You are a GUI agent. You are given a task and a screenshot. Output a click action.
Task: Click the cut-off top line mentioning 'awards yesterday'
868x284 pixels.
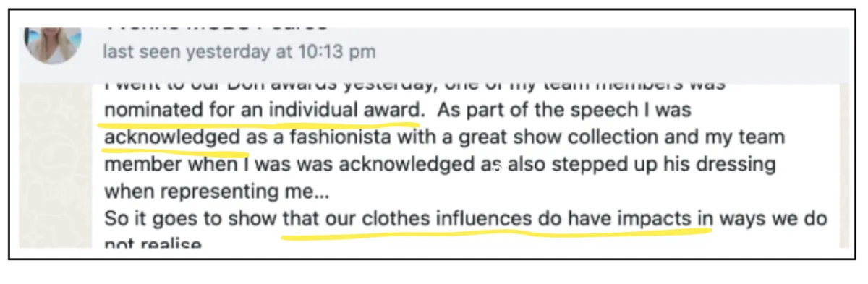[414, 86]
